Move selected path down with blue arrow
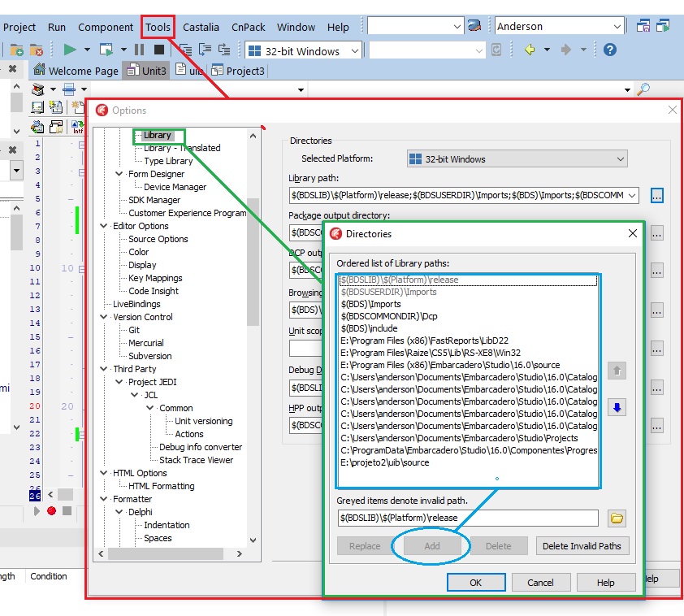The height and width of the screenshot is (616, 684). click(617, 407)
